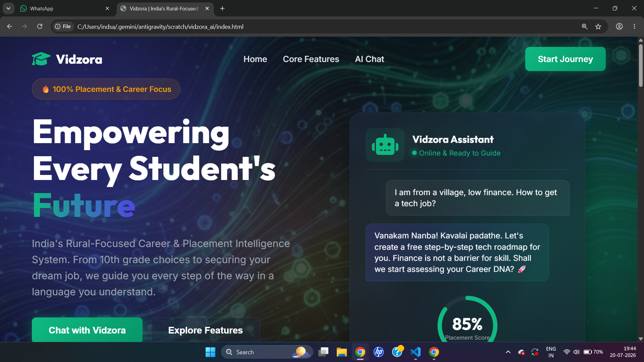This screenshot has width=644, height=362.
Task: Expand the tab search dropdown arrow
Action: (x=8, y=8)
